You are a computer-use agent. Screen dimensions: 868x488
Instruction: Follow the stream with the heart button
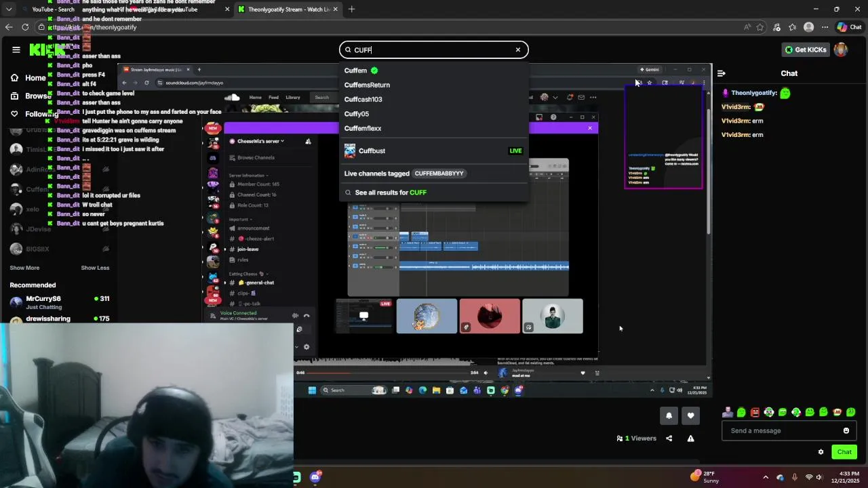(x=690, y=415)
